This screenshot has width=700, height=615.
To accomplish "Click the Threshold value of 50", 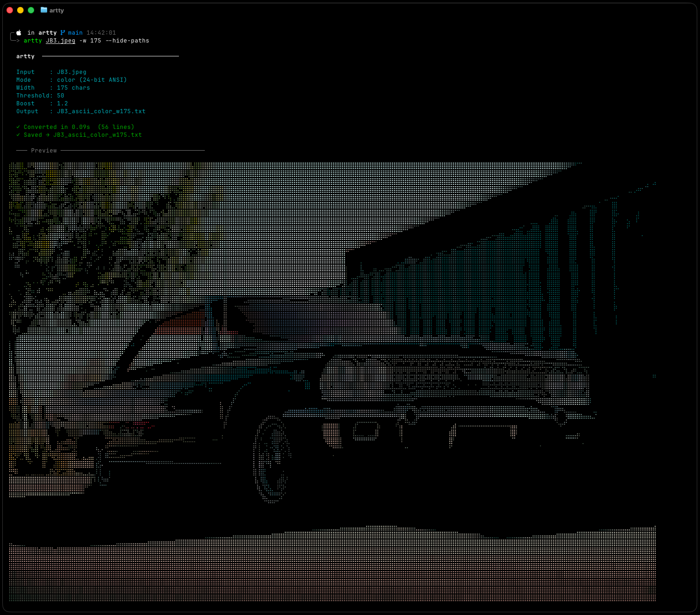I will point(61,95).
